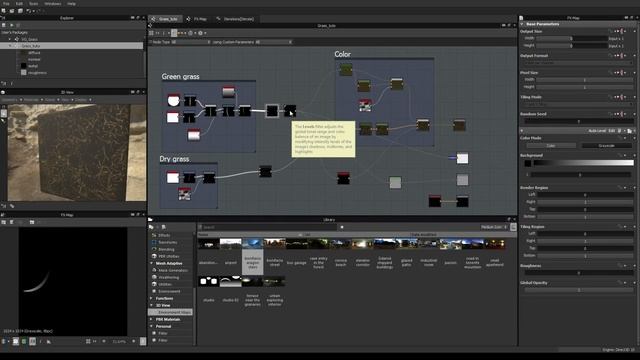Screen dimensions: 640x360
Task: Click the first icon in the 2D view toolbar
Action: (4, 222)
